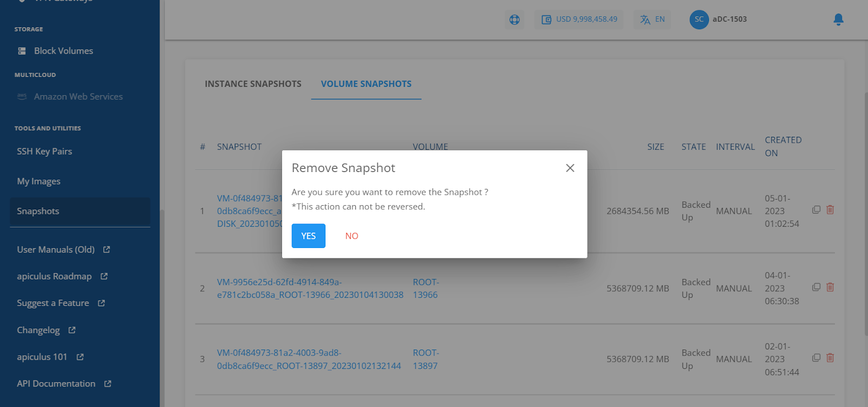The height and width of the screenshot is (407, 868).
Task: Cancel removal with the NO button
Action: tap(352, 236)
